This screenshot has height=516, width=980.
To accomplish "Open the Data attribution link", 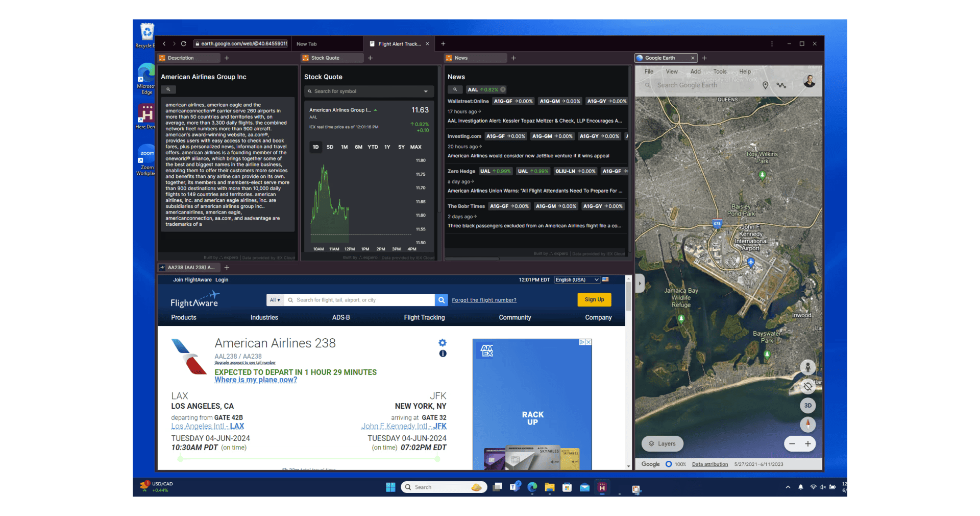I will [710, 464].
